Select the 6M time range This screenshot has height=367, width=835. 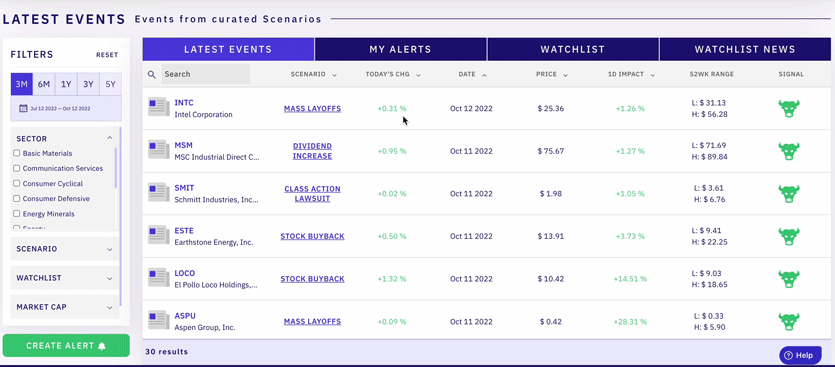point(44,84)
